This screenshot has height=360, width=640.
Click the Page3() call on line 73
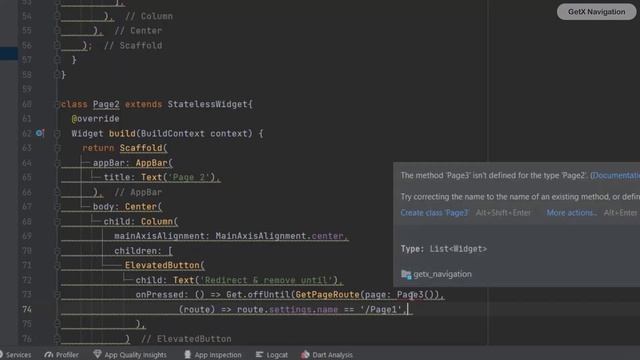click(415, 294)
